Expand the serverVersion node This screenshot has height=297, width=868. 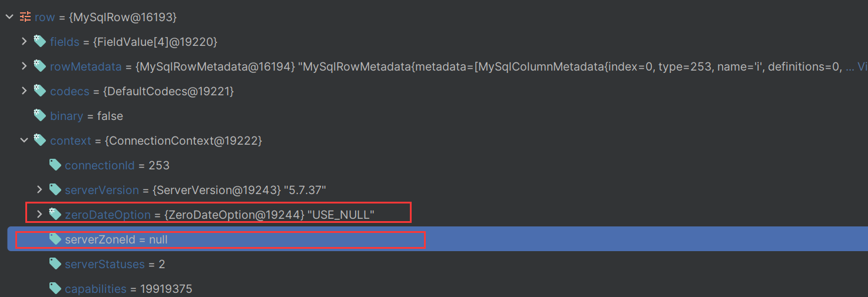click(x=39, y=189)
